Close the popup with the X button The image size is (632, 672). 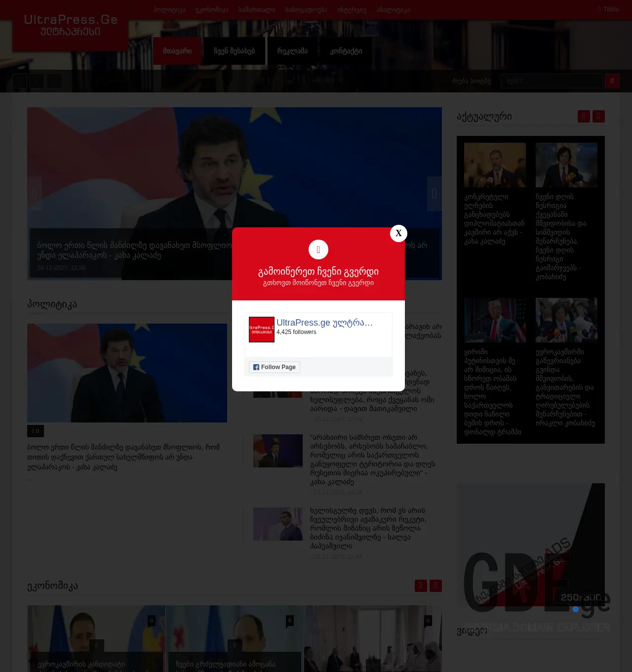click(x=398, y=233)
